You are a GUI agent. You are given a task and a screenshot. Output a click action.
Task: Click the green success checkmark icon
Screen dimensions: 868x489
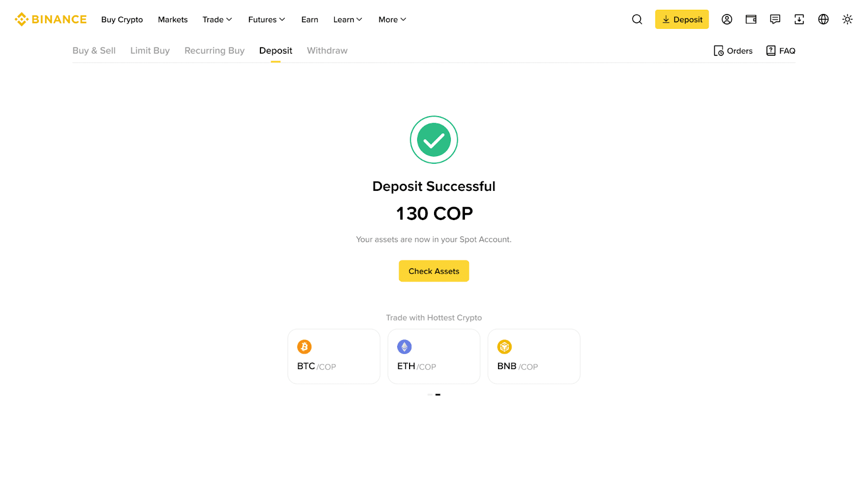[434, 140]
